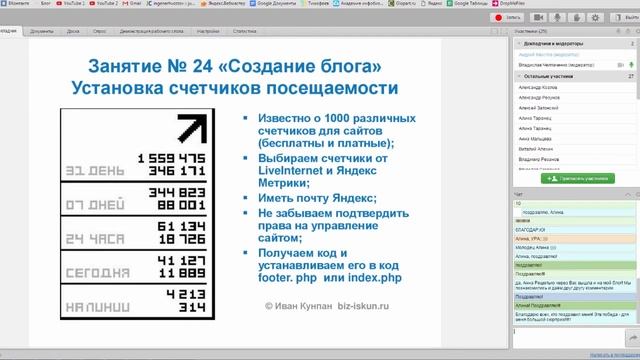
Task: Open the Glopart.ru bookmark
Action: (x=402, y=3)
